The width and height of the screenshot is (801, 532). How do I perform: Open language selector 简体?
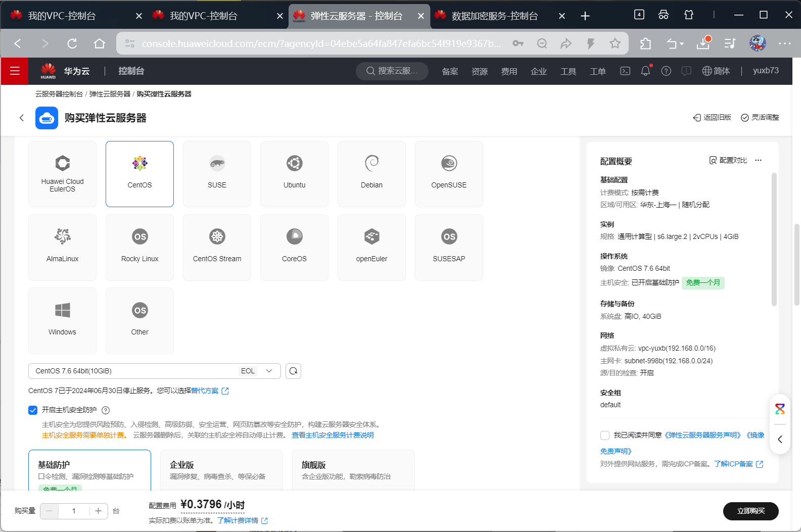tap(716, 71)
